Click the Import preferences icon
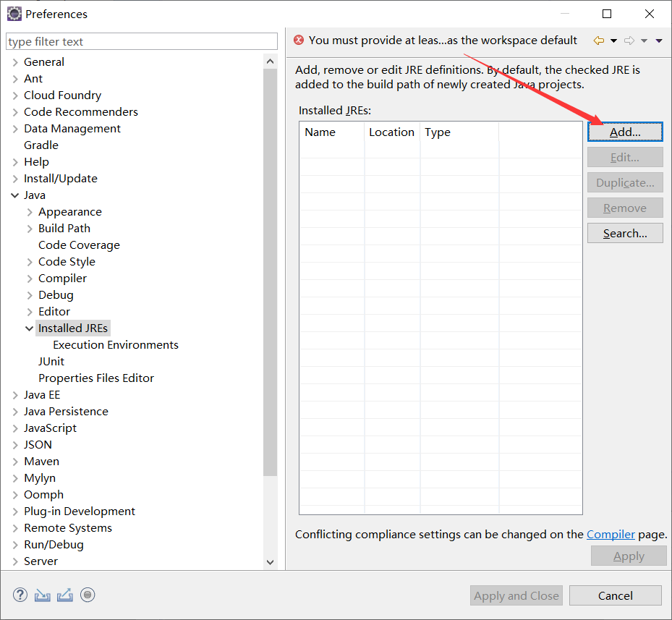This screenshot has width=672, height=620. [x=43, y=595]
